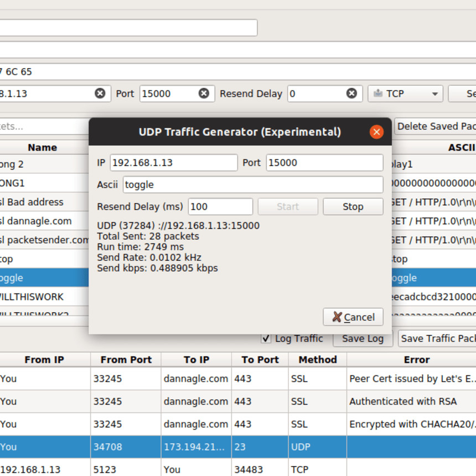The image size is (476, 476).
Task: Click the Save Log button
Action: click(363, 338)
